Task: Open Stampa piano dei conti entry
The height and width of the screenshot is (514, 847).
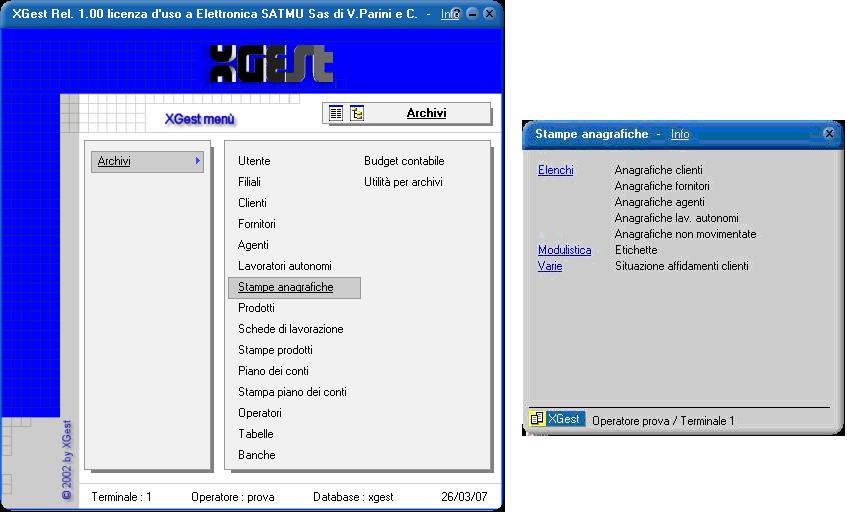Action: (x=292, y=393)
